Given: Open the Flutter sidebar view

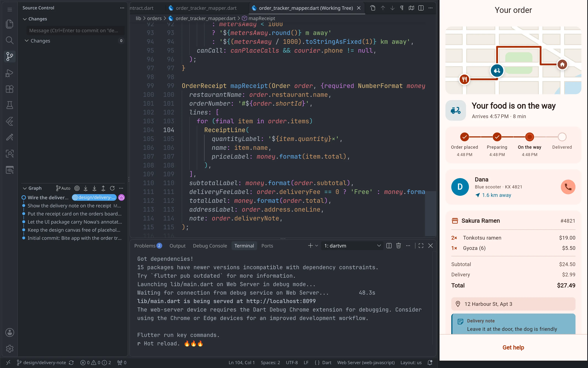Looking at the screenshot, I should [x=10, y=121].
